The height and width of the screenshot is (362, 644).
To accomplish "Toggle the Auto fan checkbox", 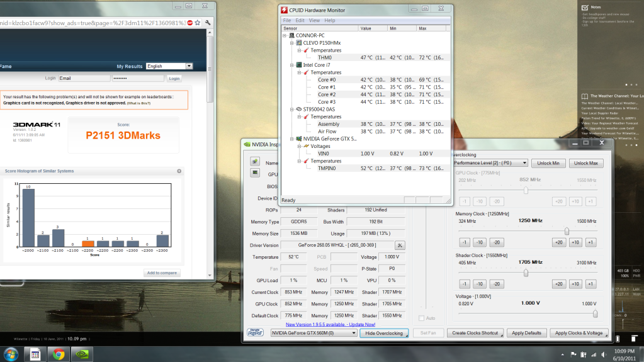I will click(x=421, y=318).
